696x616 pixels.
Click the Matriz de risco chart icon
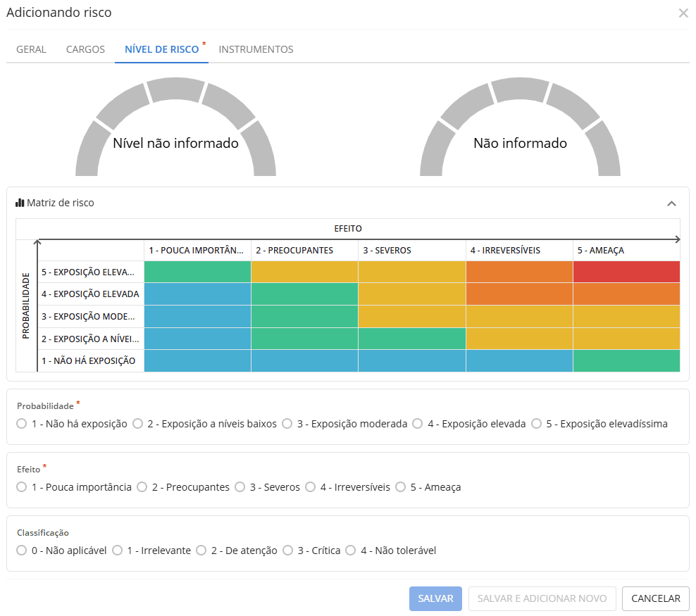click(x=20, y=203)
